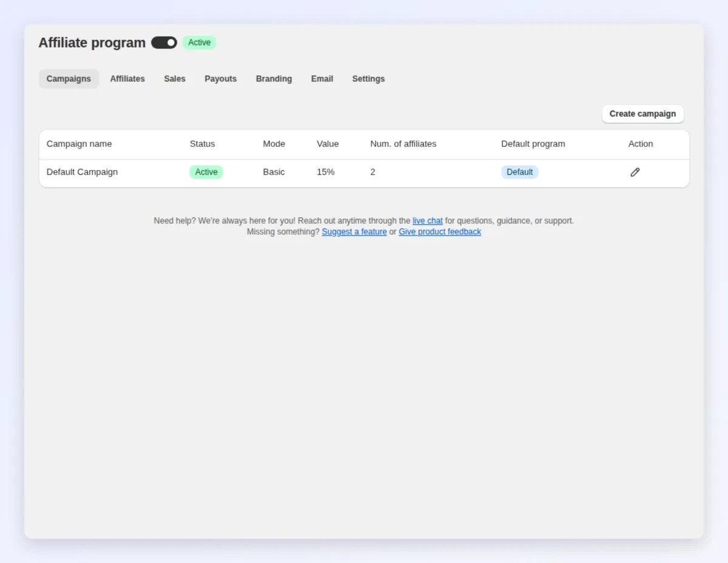728x563 pixels.
Task: Click the Default Campaign name cell
Action: coord(82,172)
